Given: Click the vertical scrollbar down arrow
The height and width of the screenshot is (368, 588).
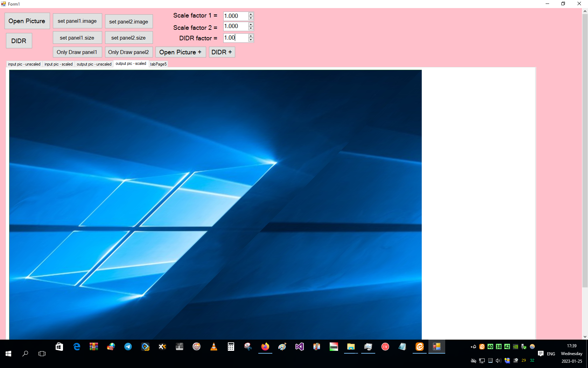Looking at the screenshot, I should click(585, 336).
